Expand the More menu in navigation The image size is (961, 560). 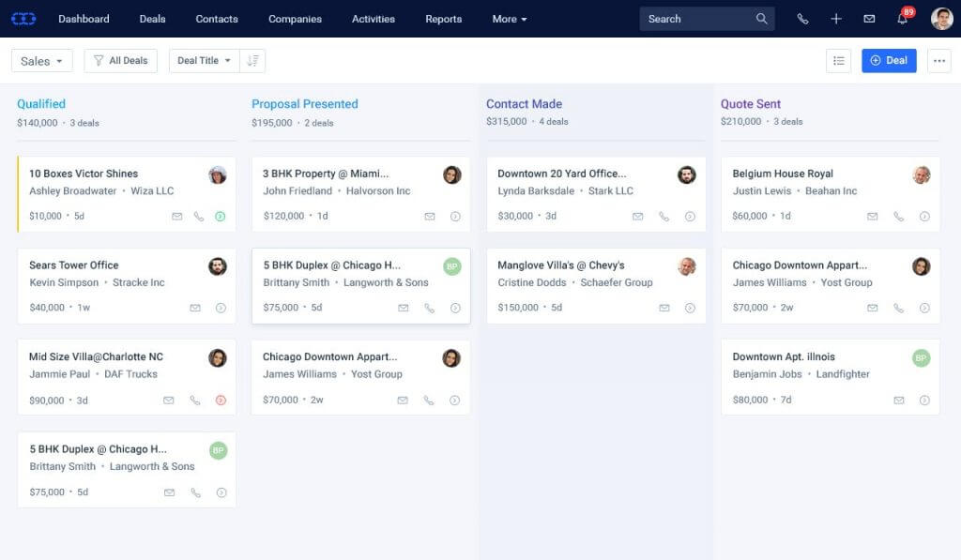[510, 19]
